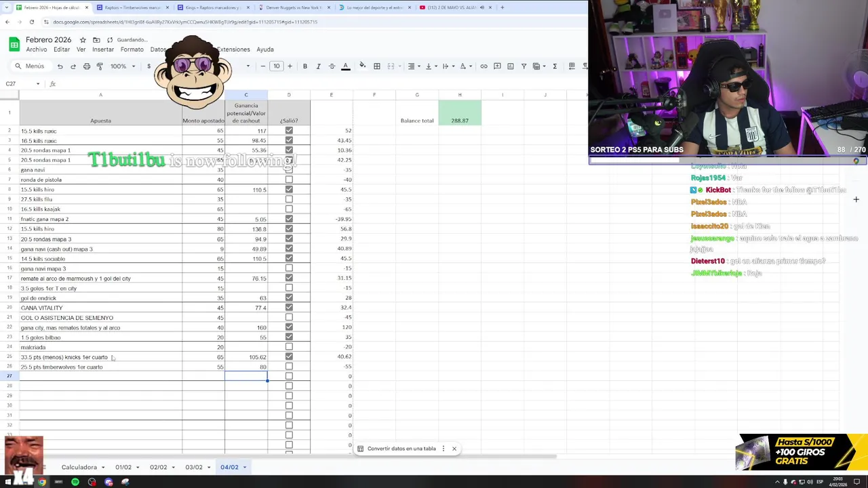This screenshot has height=488, width=868.
Task: Open the Formato menu
Action: [132, 49]
